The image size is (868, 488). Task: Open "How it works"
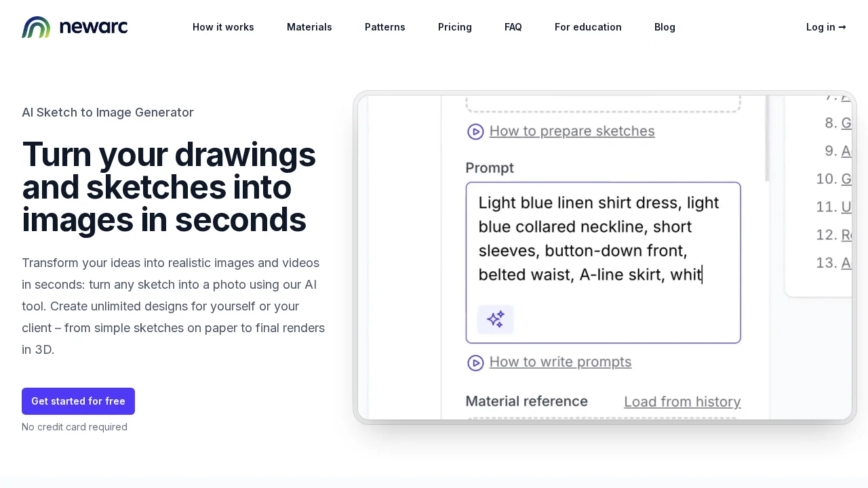223,27
